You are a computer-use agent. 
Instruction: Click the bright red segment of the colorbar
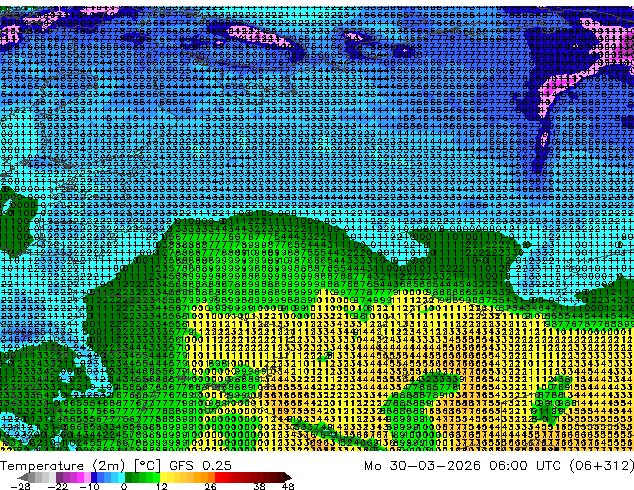(x=218, y=477)
